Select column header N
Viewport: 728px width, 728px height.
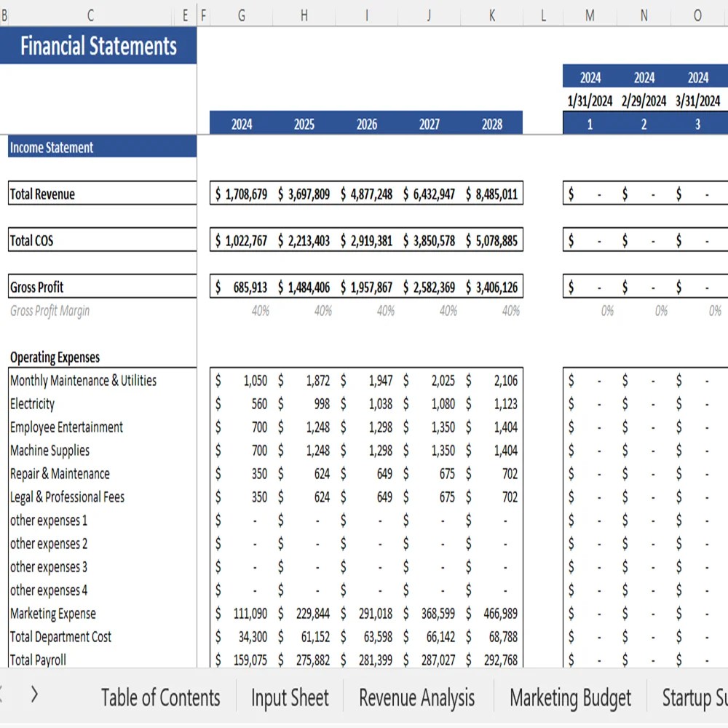[644, 15]
